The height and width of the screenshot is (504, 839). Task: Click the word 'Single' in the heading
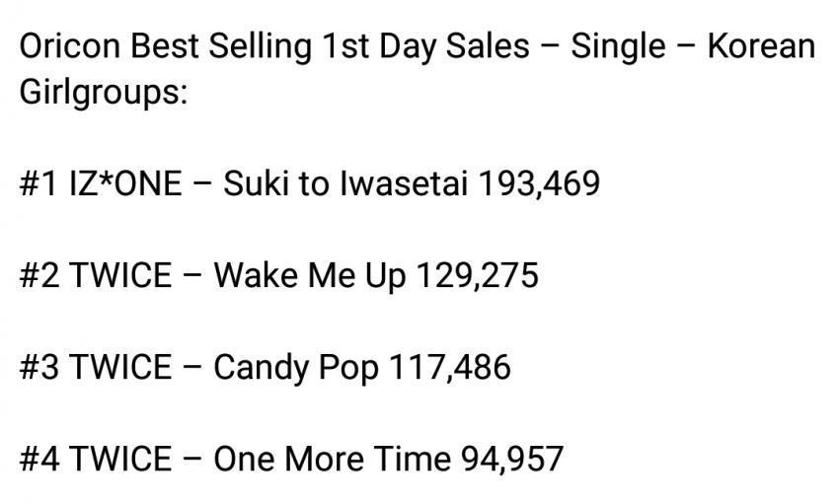tap(618, 47)
